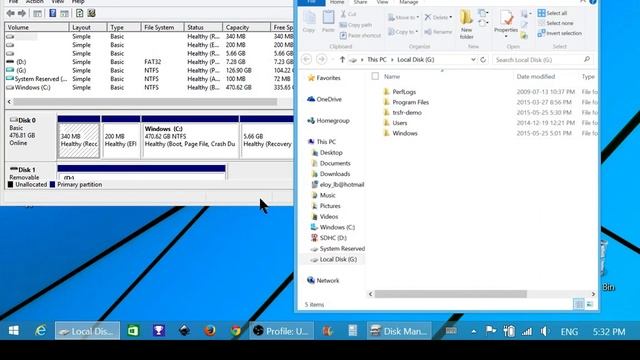This screenshot has height=360, width=640.
Task: Open the Copy to dropdown
Action: click(x=402, y=32)
